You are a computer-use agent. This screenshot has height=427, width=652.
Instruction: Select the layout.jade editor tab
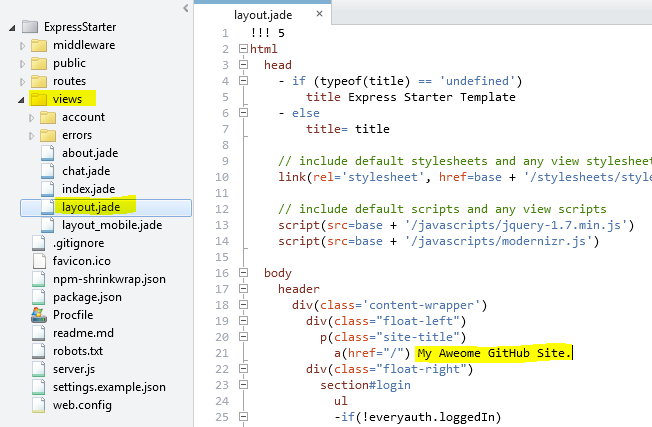[263, 15]
